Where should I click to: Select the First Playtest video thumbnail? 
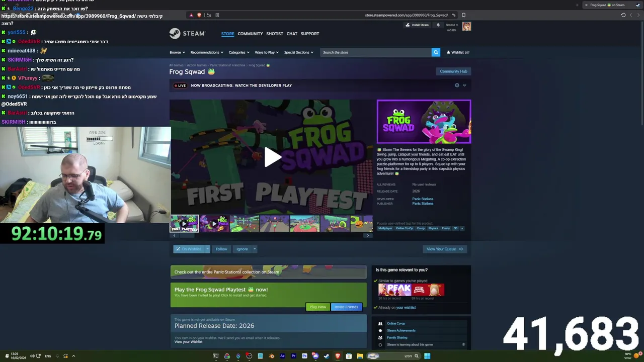184,224
